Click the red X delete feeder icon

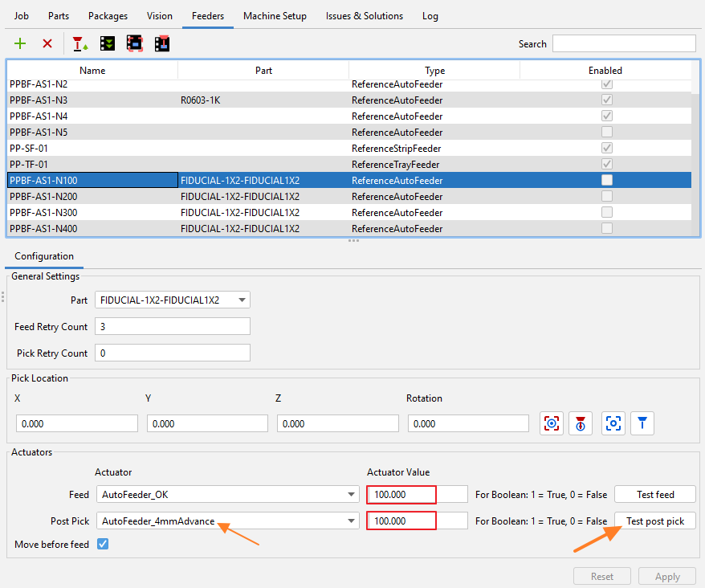coord(47,43)
